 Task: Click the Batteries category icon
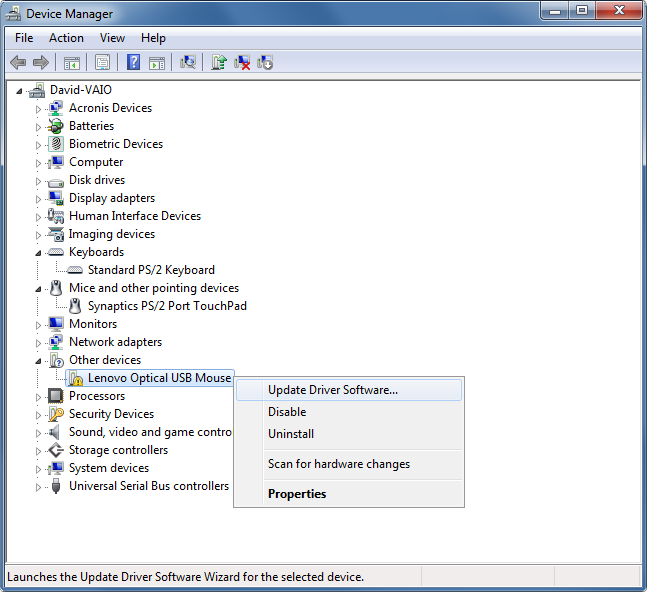tap(56, 126)
